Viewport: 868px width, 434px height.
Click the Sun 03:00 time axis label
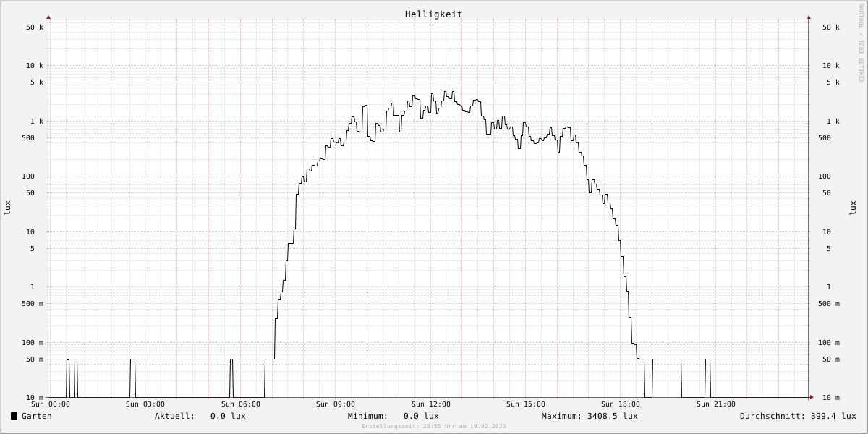(x=145, y=404)
